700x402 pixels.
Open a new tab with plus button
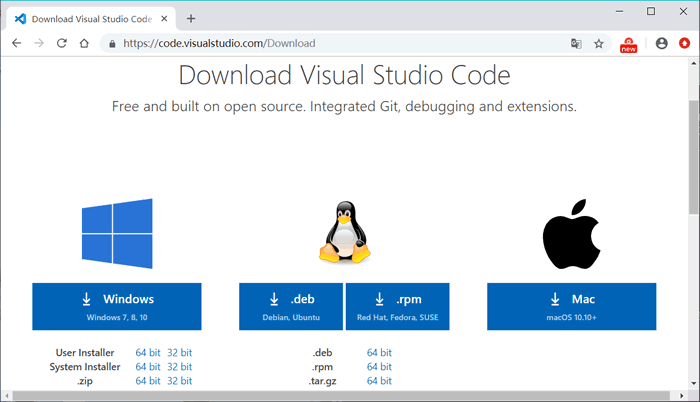click(x=191, y=19)
